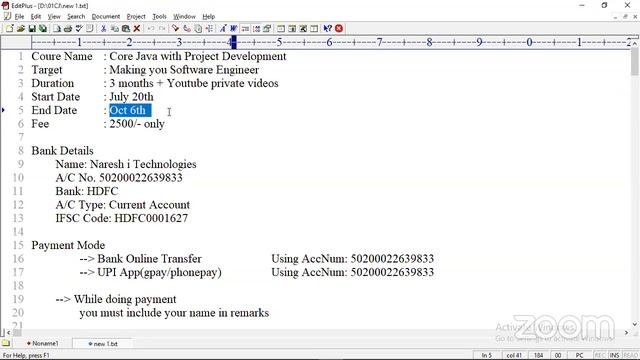Switch to the Noname1 document tab
Viewport: 640px width, 360px height.
coord(42,344)
